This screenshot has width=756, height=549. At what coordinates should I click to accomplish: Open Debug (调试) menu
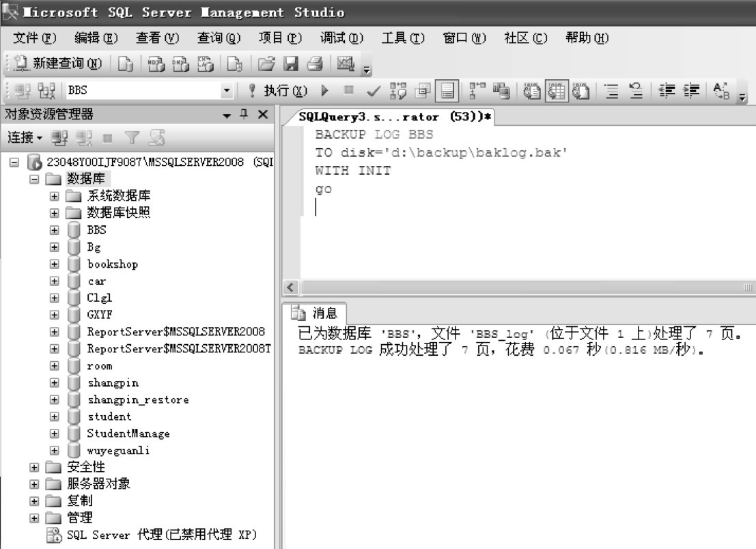click(342, 38)
